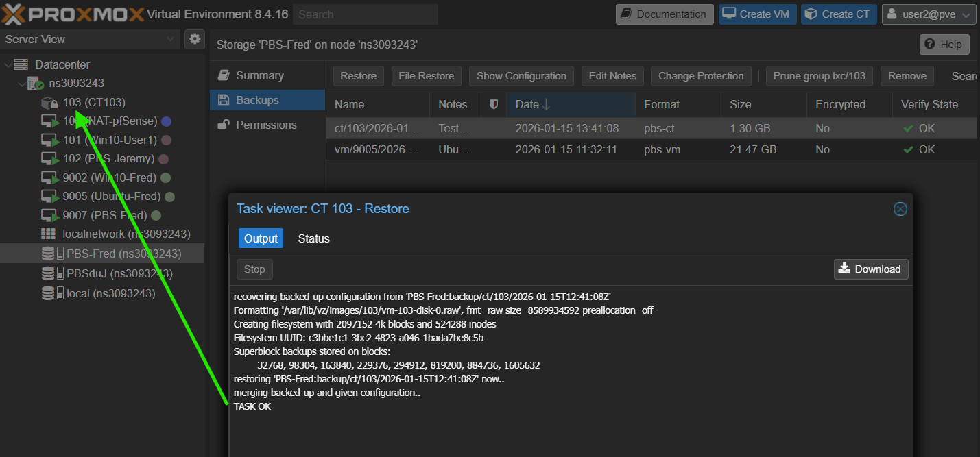
Task: Collapse the Datacenter tree node
Action: point(8,65)
